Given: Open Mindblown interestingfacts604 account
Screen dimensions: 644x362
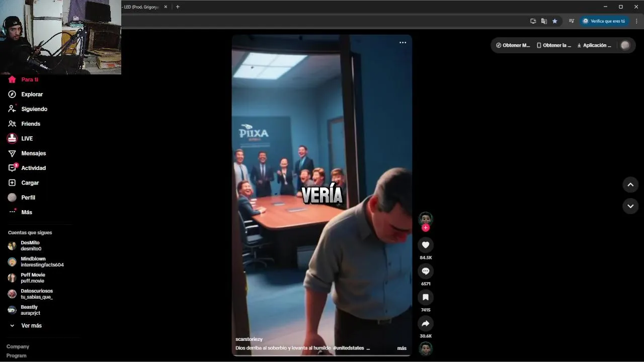Looking at the screenshot, I should pos(36,262).
